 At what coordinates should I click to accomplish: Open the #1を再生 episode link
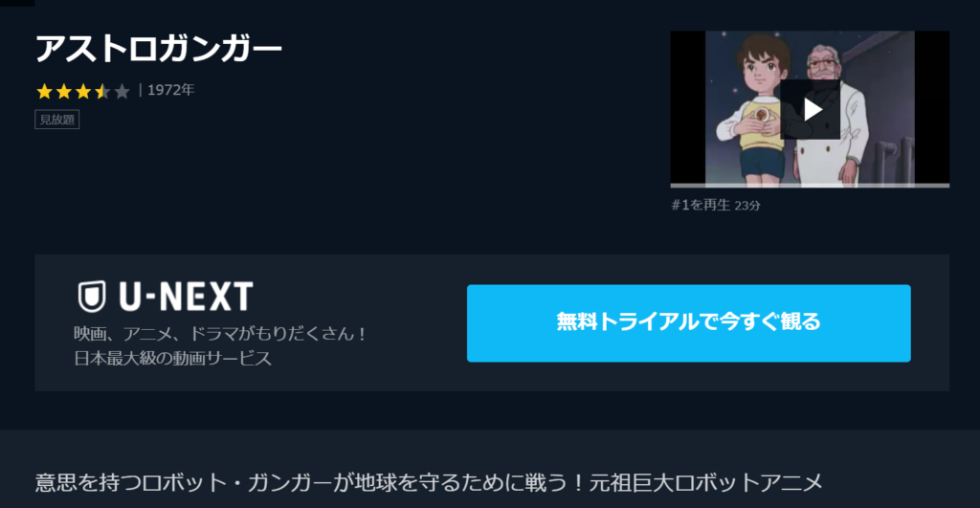click(701, 205)
